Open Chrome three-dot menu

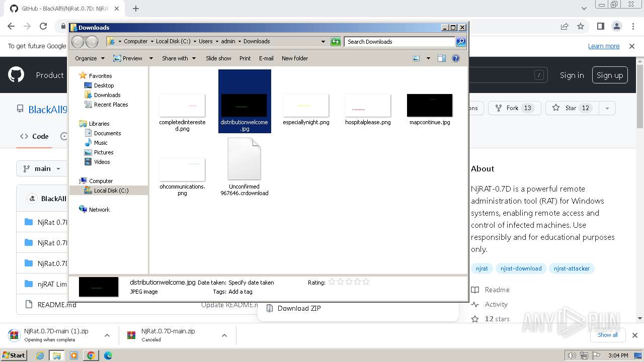(633, 26)
